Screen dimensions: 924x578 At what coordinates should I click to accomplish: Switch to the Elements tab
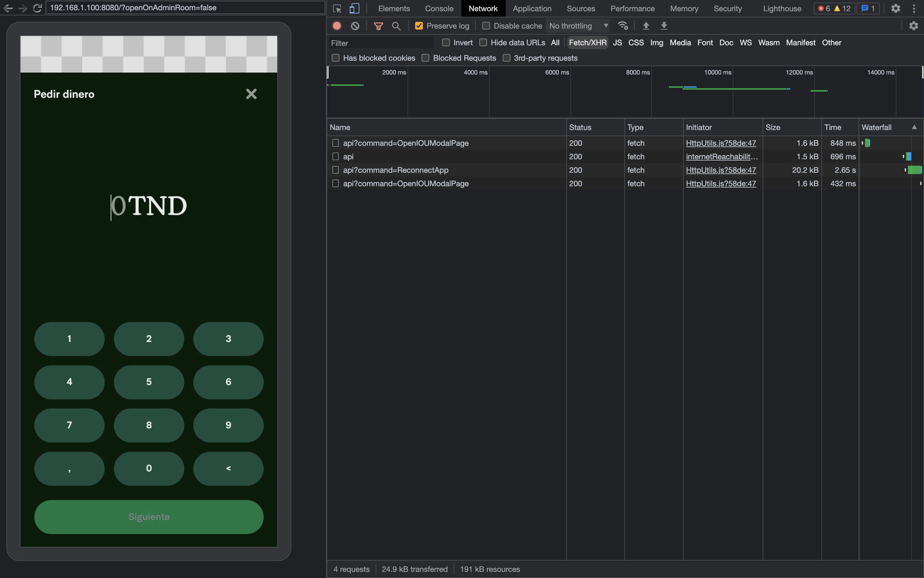394,8
